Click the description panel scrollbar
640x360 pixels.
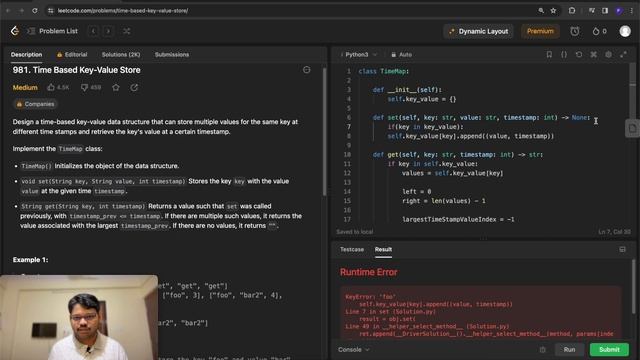[324, 131]
